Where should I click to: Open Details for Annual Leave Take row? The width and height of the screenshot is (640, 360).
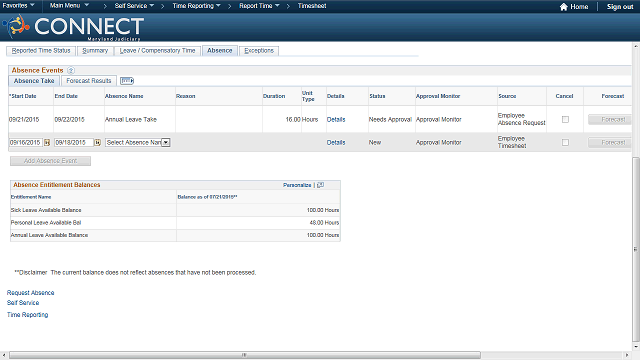[x=336, y=120]
